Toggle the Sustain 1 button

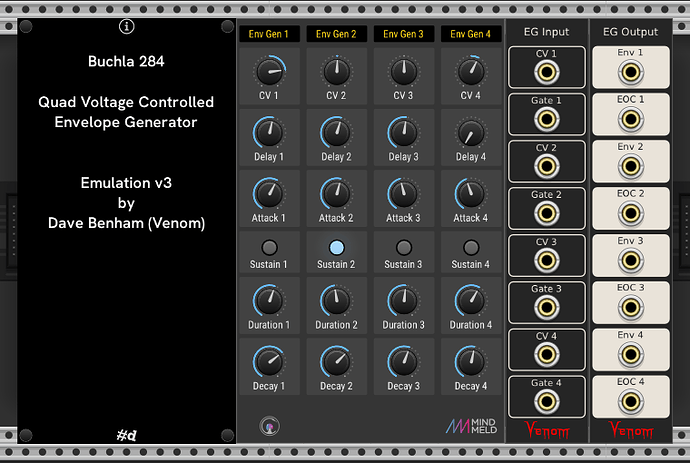click(269, 248)
